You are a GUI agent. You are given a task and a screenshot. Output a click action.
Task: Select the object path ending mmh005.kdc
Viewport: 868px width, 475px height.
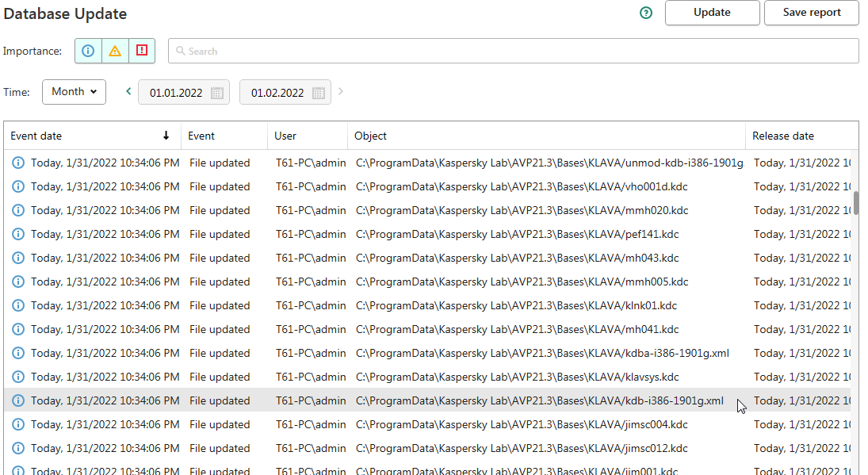coord(522,282)
